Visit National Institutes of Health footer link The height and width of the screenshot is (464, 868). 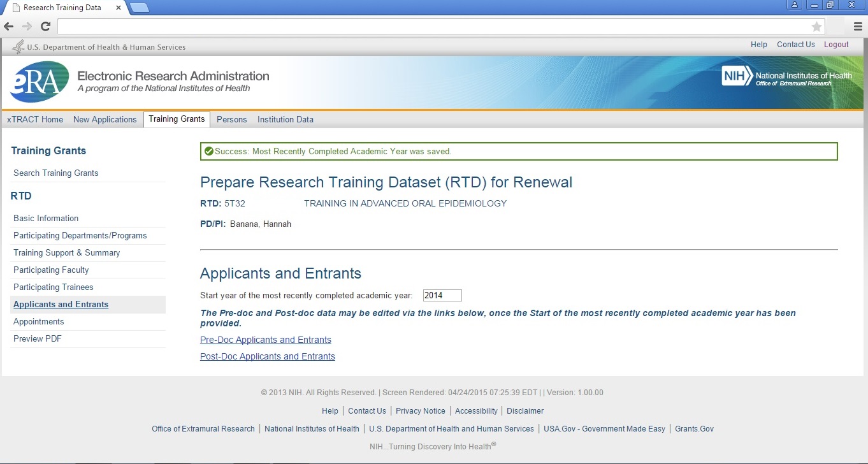click(x=312, y=429)
